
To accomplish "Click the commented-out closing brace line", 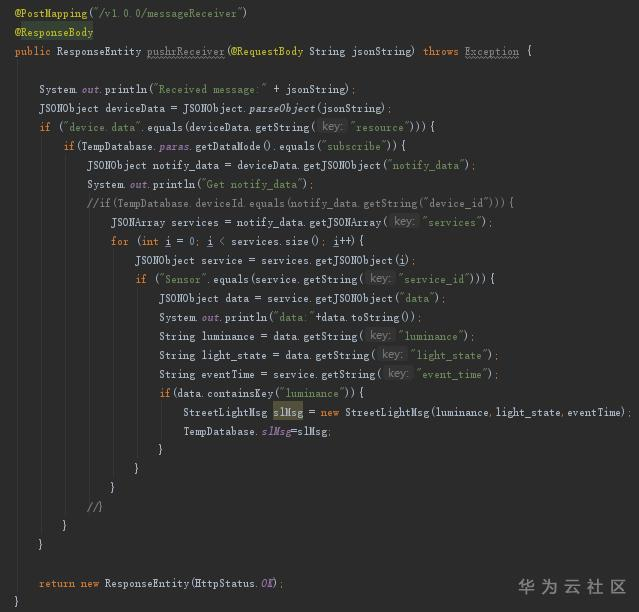I will click(95, 507).
